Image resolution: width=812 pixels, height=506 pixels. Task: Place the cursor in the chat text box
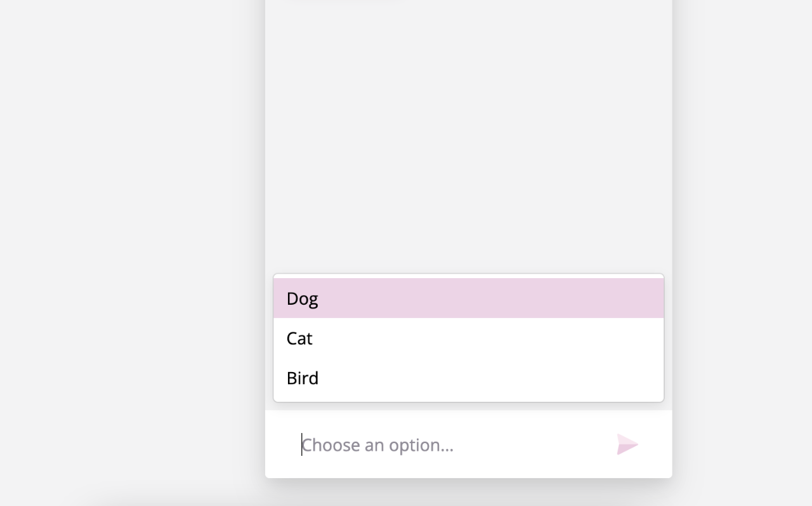pos(450,444)
